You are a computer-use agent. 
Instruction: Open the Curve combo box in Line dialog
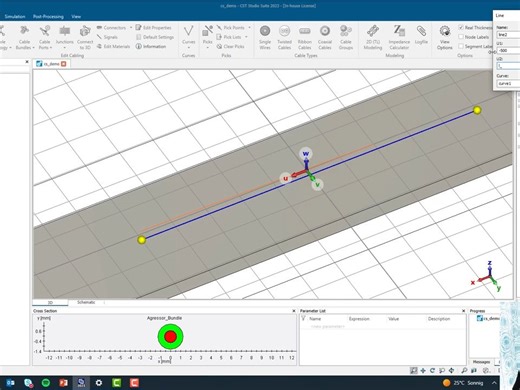(x=508, y=83)
